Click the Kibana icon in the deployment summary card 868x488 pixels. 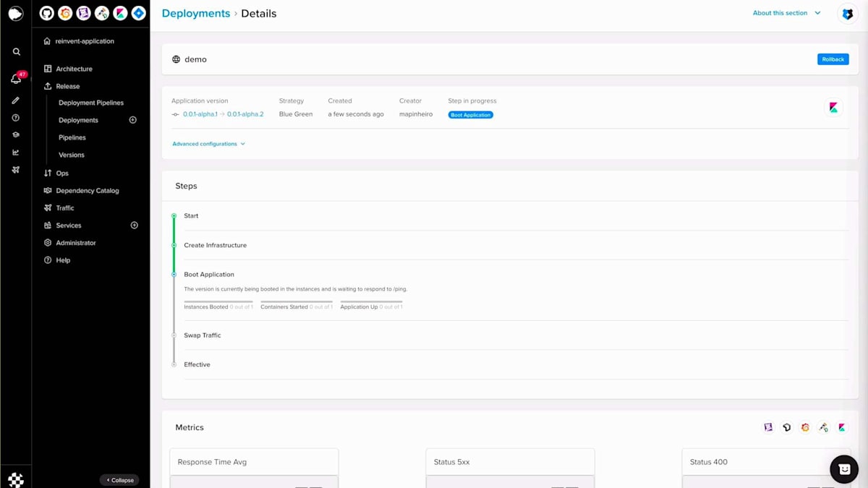pyautogui.click(x=833, y=108)
